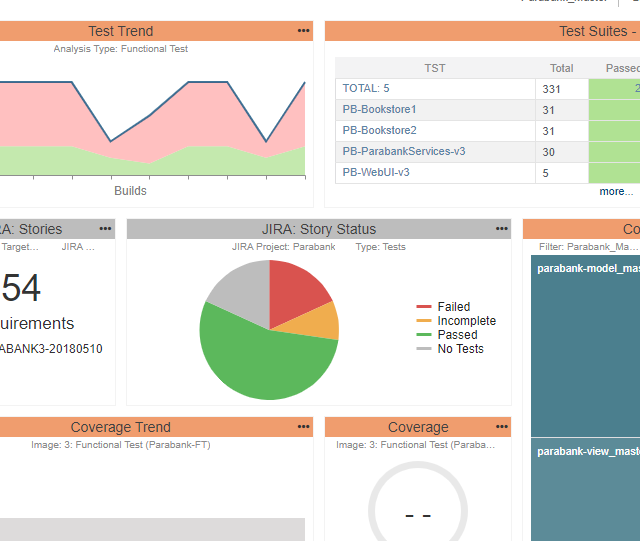Click the Incomplete legend entry

pyautogui.click(x=456, y=321)
